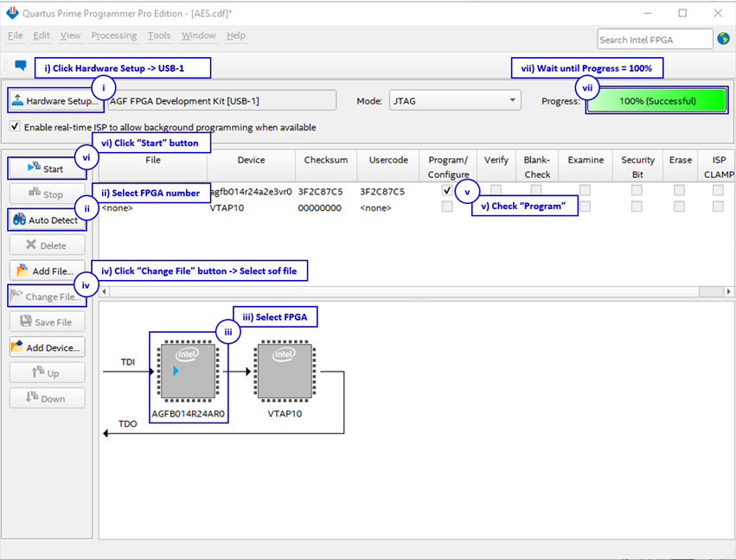Enable Security Bit for the agfb014r24a2e3vr0 row
The width and height of the screenshot is (736, 560).
coord(637,190)
